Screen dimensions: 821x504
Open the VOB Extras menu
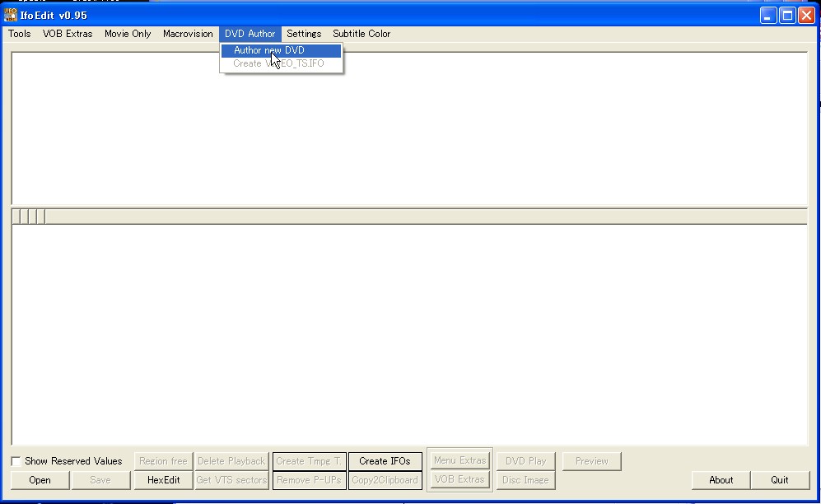click(x=68, y=34)
